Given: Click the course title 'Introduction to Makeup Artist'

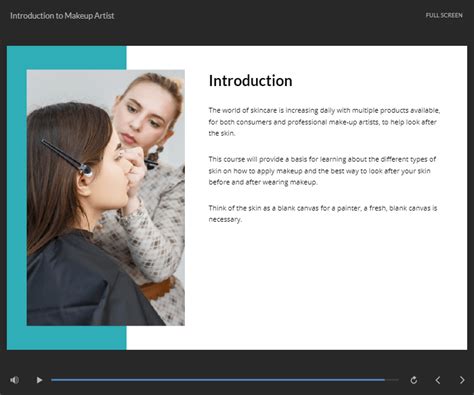Looking at the screenshot, I should coord(62,16).
